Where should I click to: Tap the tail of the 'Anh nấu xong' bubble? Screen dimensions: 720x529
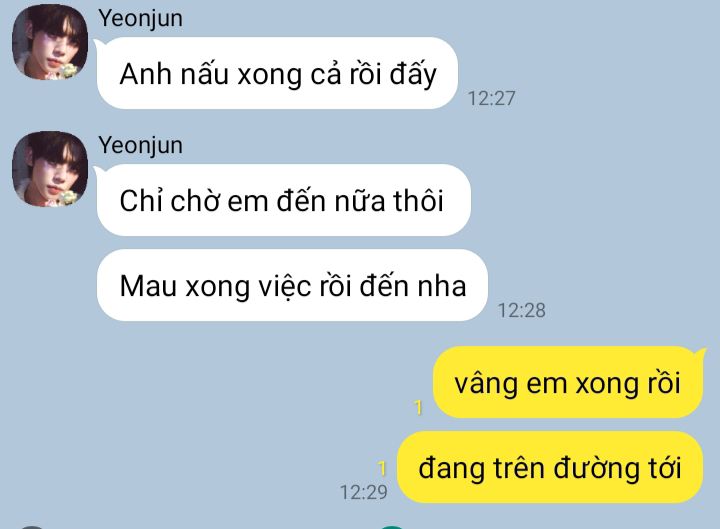[x=100, y=44]
